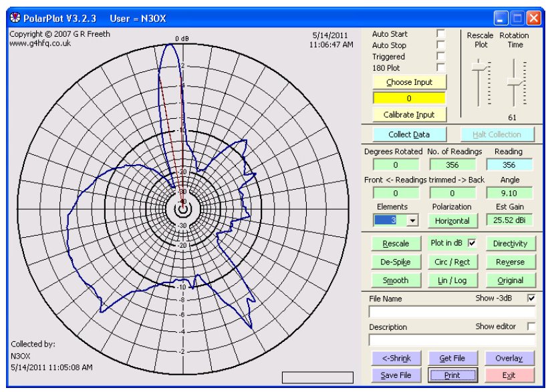
Task: Enable the Auto Start checkbox
Action: pos(440,33)
